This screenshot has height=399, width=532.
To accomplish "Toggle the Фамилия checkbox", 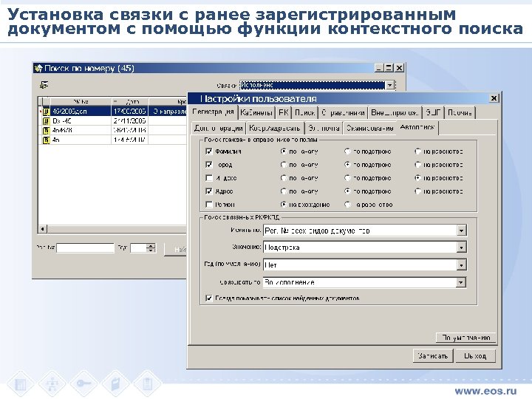I will click(209, 151).
